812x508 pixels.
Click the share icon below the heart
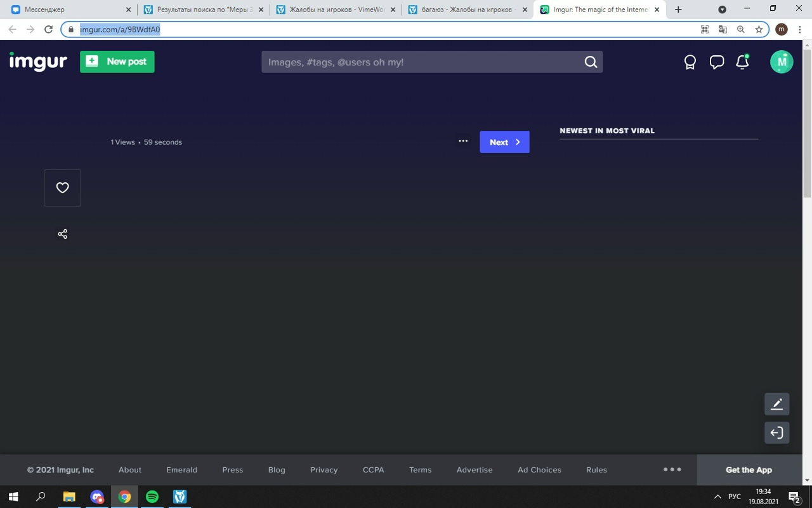coord(62,234)
